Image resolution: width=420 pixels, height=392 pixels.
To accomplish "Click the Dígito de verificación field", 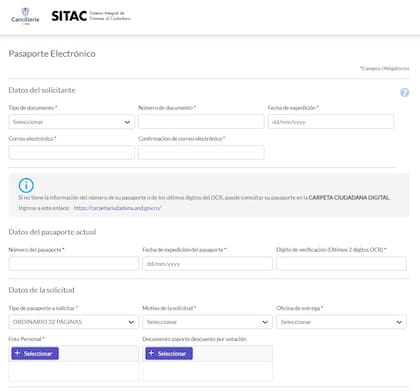I will point(341,263).
